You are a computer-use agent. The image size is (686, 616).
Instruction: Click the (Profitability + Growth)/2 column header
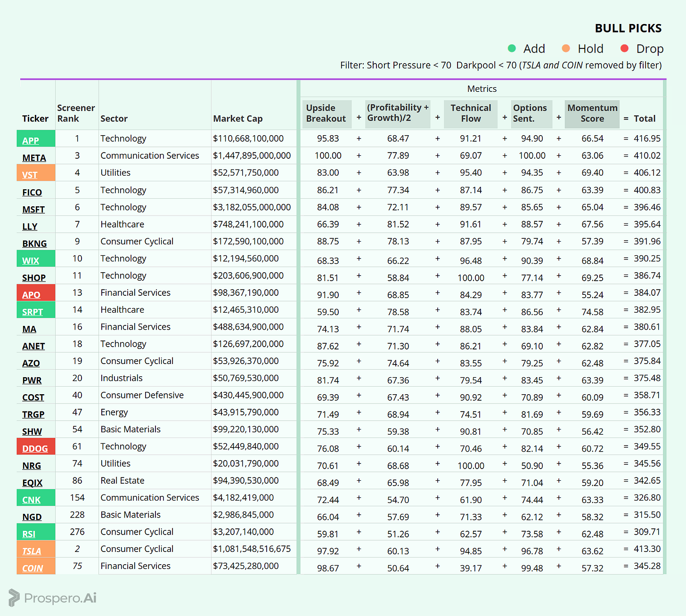point(398,113)
